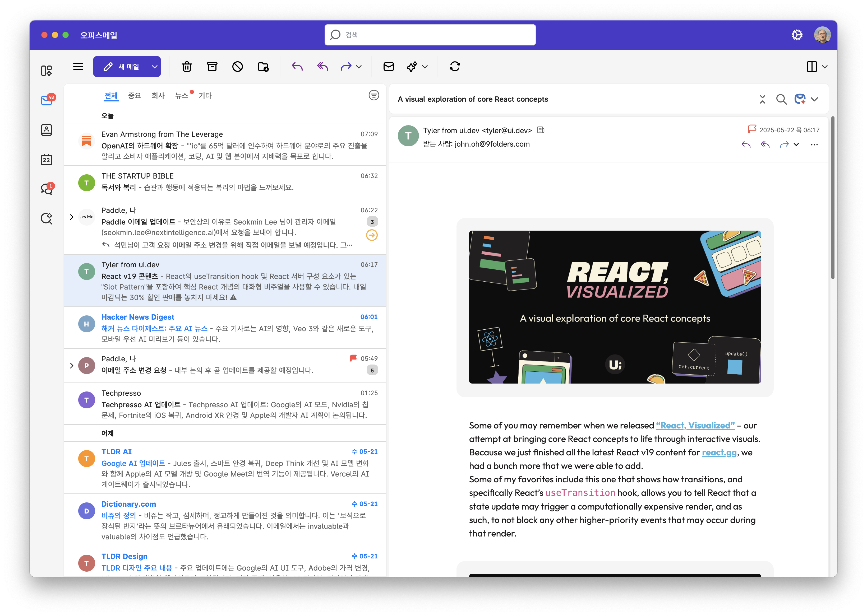The width and height of the screenshot is (867, 616).
Task: Reply from the message header arrow
Action: (746, 144)
